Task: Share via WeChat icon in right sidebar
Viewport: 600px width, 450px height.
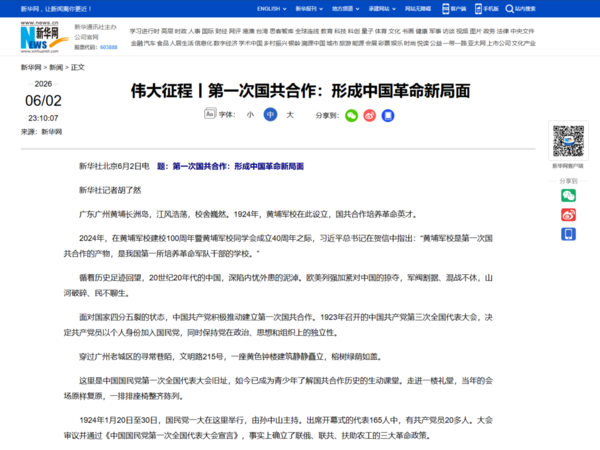Action: coord(568,196)
